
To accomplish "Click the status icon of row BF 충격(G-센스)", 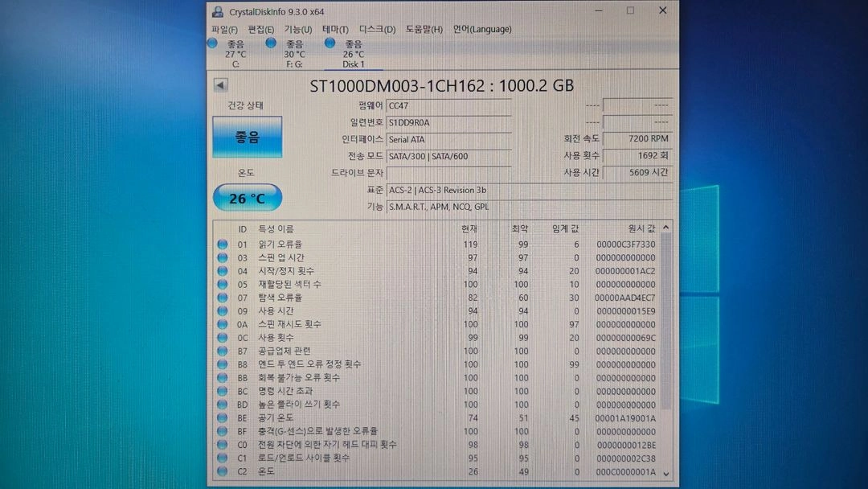I will [223, 431].
